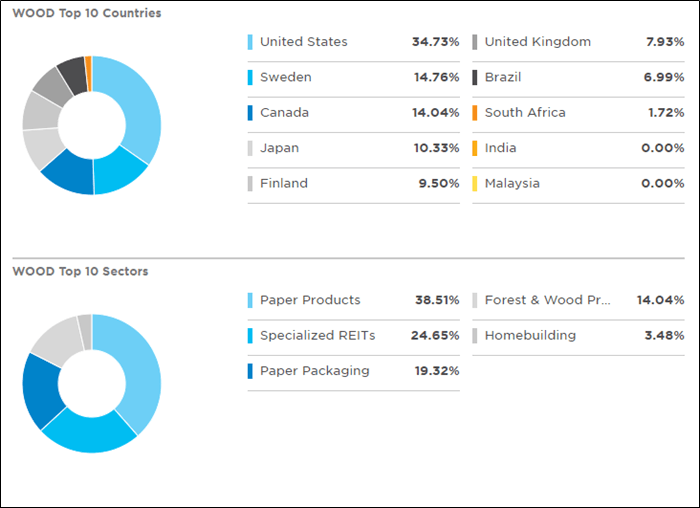
Task: Click the Paper Packaging legend swatch
Action: pyautogui.click(x=250, y=371)
